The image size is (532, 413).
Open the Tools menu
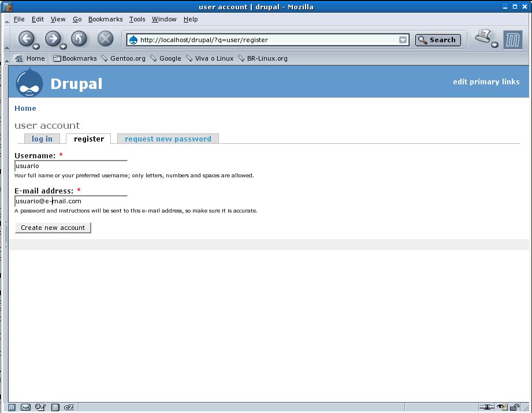click(x=137, y=19)
